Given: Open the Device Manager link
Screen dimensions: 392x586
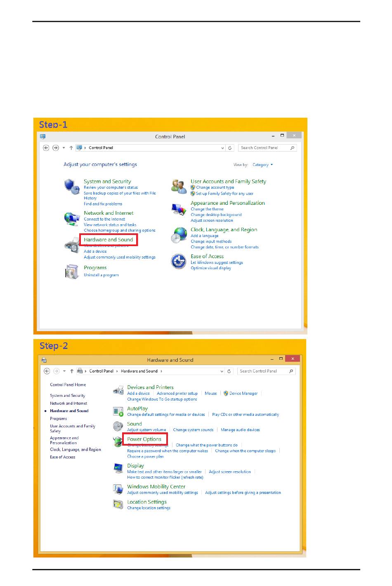Looking at the screenshot, I should (243, 394).
